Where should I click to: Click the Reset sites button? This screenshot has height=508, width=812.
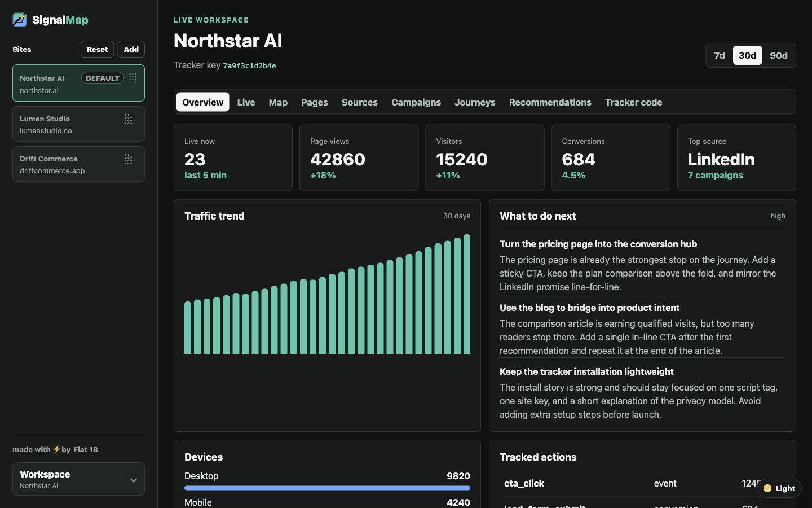coord(98,49)
